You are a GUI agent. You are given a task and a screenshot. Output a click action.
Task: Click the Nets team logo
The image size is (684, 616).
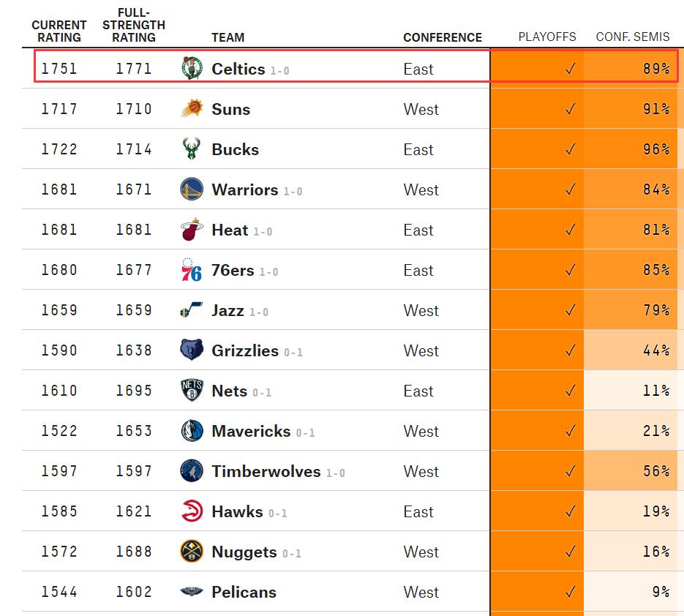tap(191, 391)
